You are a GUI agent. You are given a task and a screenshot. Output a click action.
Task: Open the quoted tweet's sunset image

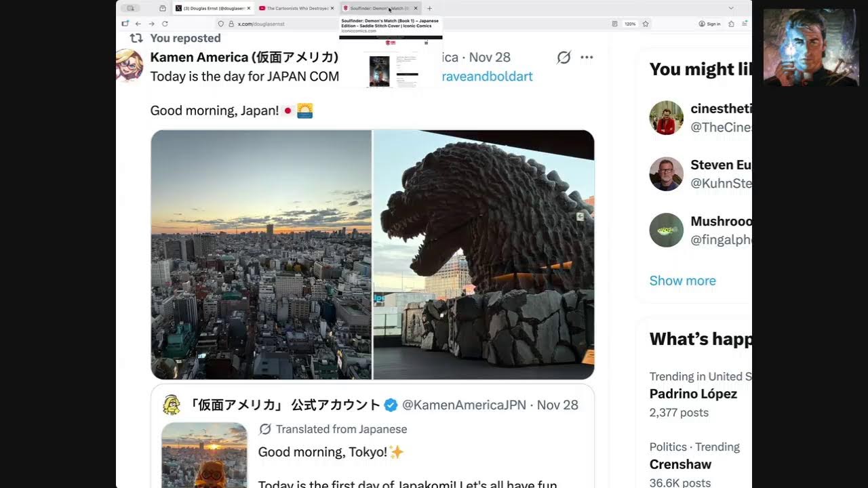coord(204,455)
